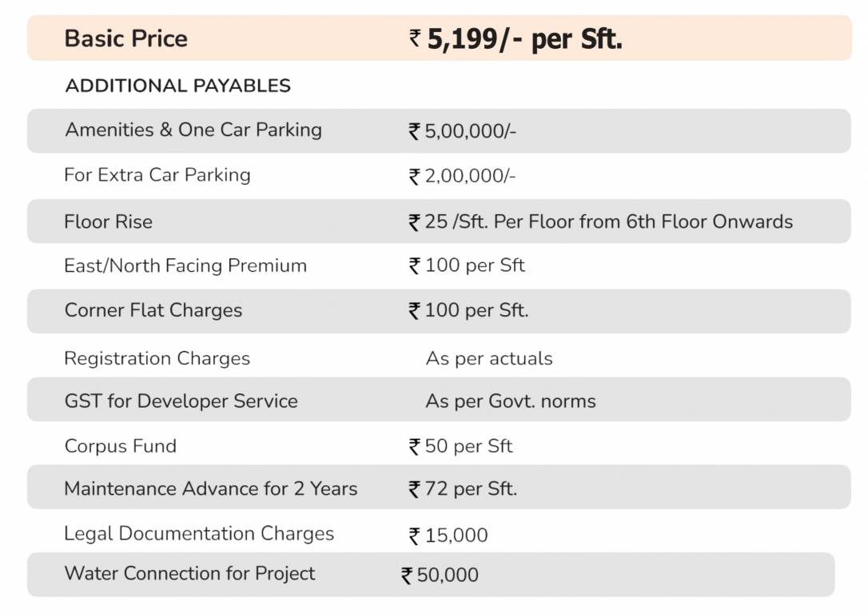Click the rupee symbol next to 5,00,000/-

[x=414, y=131]
